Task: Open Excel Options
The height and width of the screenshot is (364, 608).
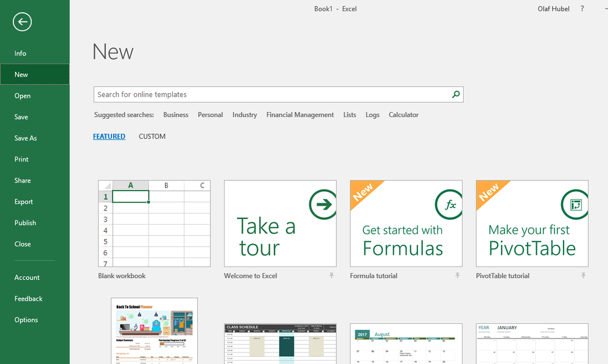Action: 35,320
